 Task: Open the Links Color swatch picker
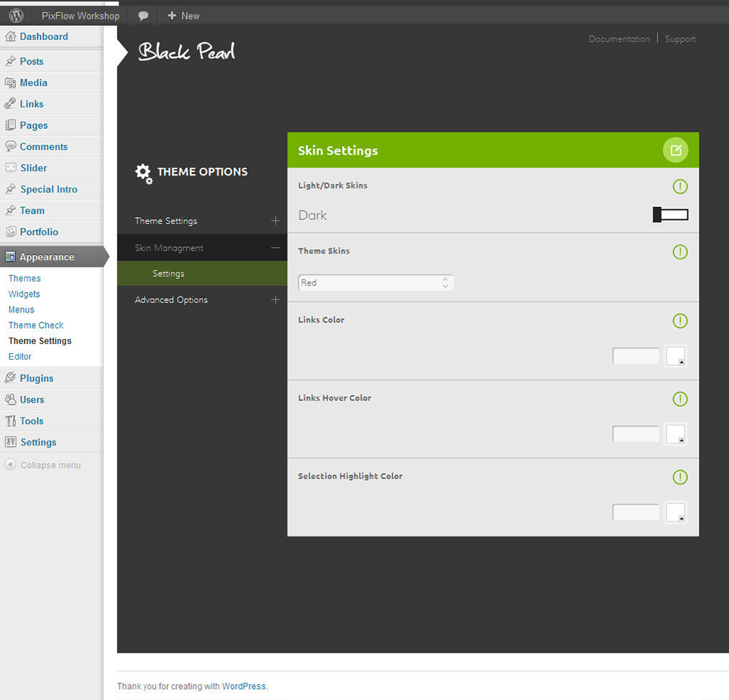click(676, 356)
